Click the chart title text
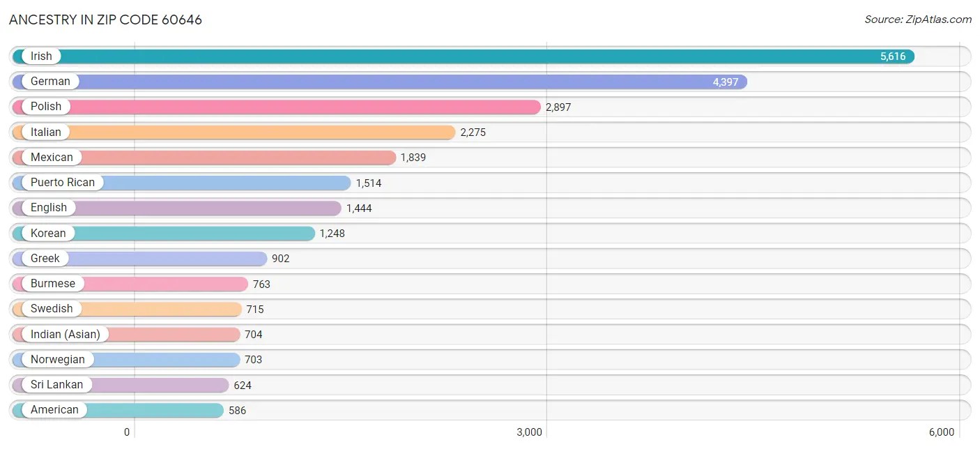 tap(105, 20)
